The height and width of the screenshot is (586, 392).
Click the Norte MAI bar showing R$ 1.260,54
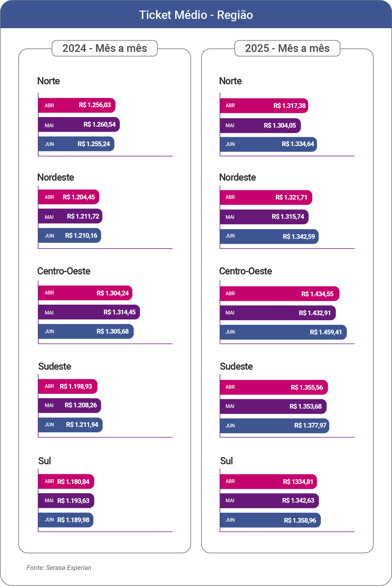point(79,124)
